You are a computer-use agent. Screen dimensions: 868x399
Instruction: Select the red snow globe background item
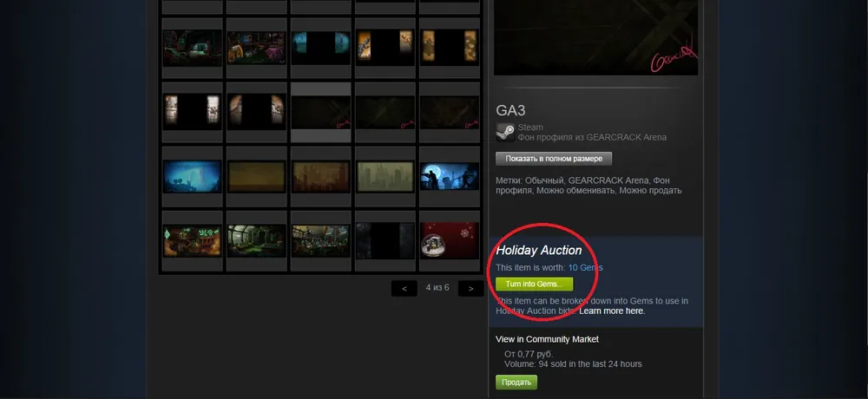pos(450,241)
